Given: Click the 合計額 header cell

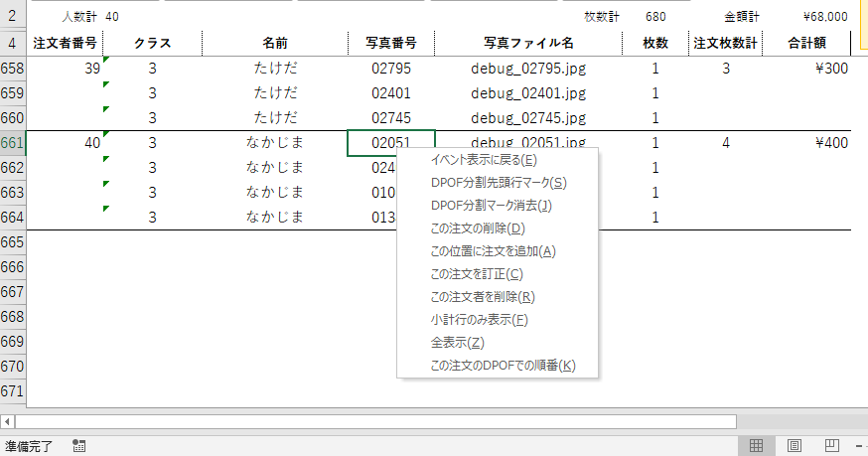Looking at the screenshot, I should coord(806,43).
